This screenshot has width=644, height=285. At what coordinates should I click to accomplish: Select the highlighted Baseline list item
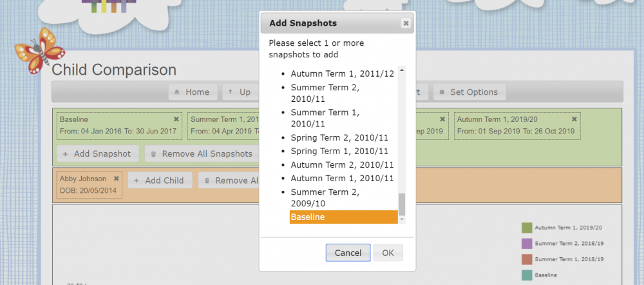344,217
